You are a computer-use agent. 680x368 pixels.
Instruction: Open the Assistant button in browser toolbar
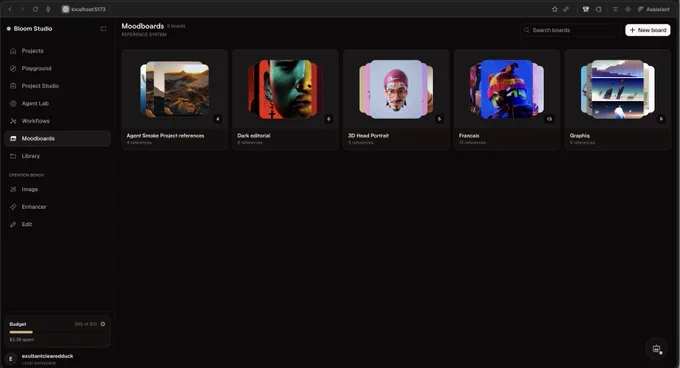tap(654, 9)
